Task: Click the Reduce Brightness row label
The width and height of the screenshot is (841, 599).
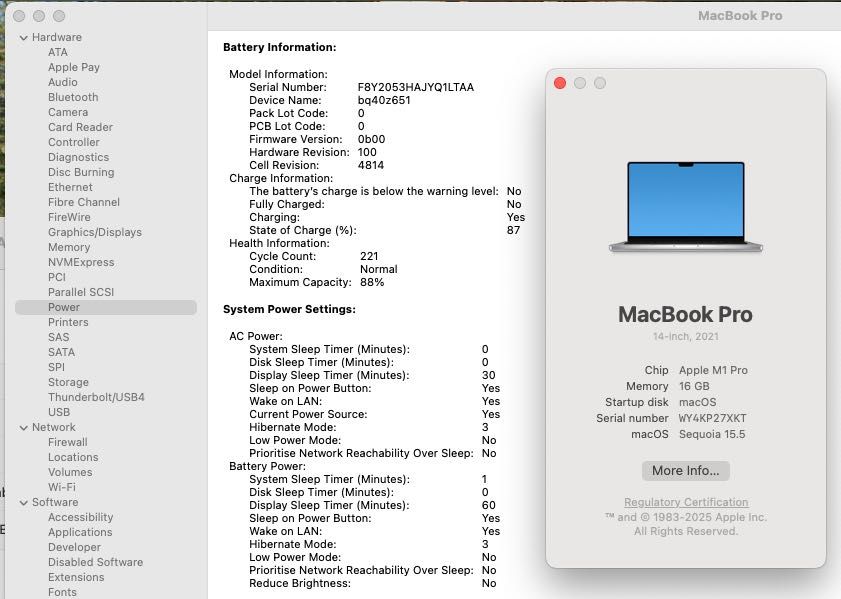Action: (x=300, y=583)
